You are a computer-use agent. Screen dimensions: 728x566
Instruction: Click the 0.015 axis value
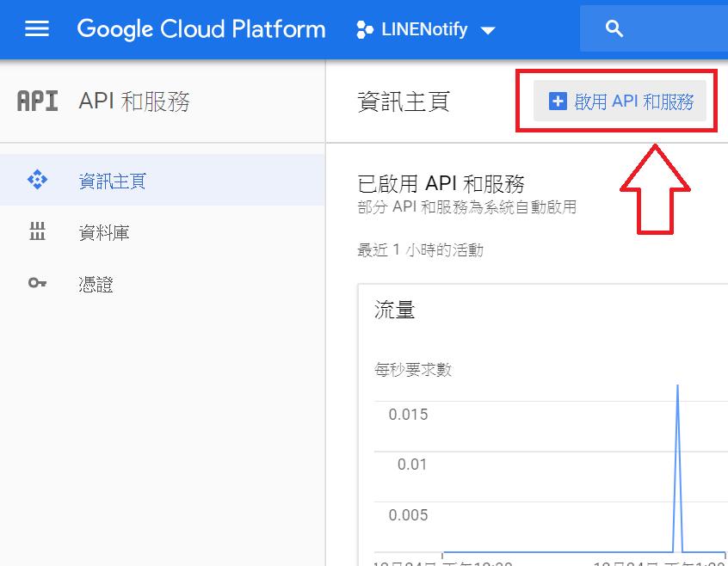408,415
